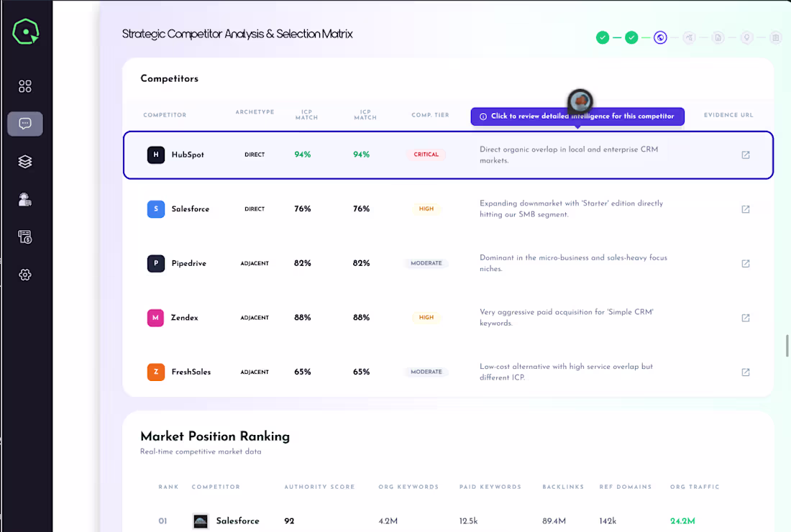The image size is (791, 532).
Task: Click the AUTHORITY SCORE column header
Action: click(320, 487)
